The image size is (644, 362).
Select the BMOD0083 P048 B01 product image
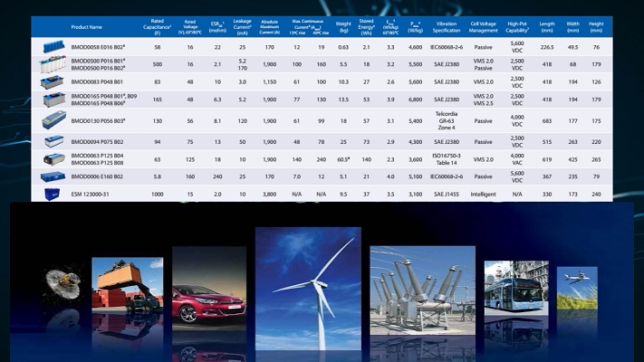[x=53, y=82]
